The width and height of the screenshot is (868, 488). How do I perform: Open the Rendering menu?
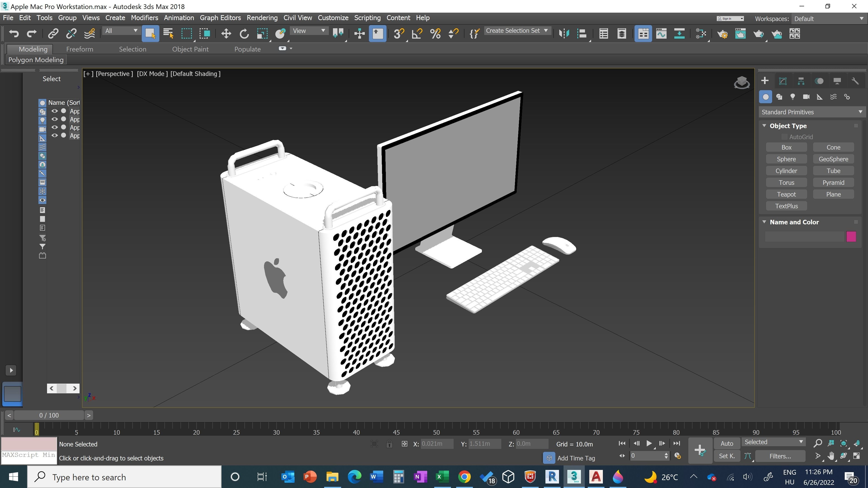pyautogui.click(x=262, y=18)
